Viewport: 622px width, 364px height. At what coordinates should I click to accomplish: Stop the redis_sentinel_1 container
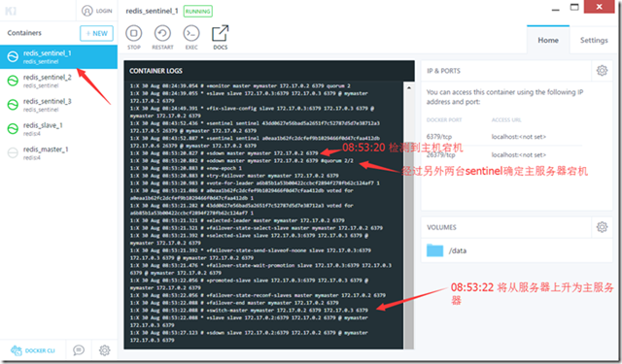tap(134, 37)
